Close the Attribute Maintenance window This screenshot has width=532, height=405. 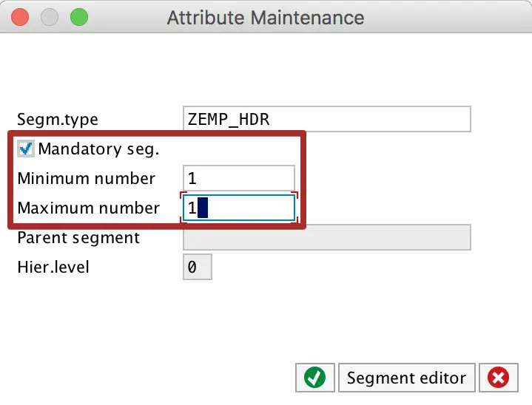click(20, 17)
